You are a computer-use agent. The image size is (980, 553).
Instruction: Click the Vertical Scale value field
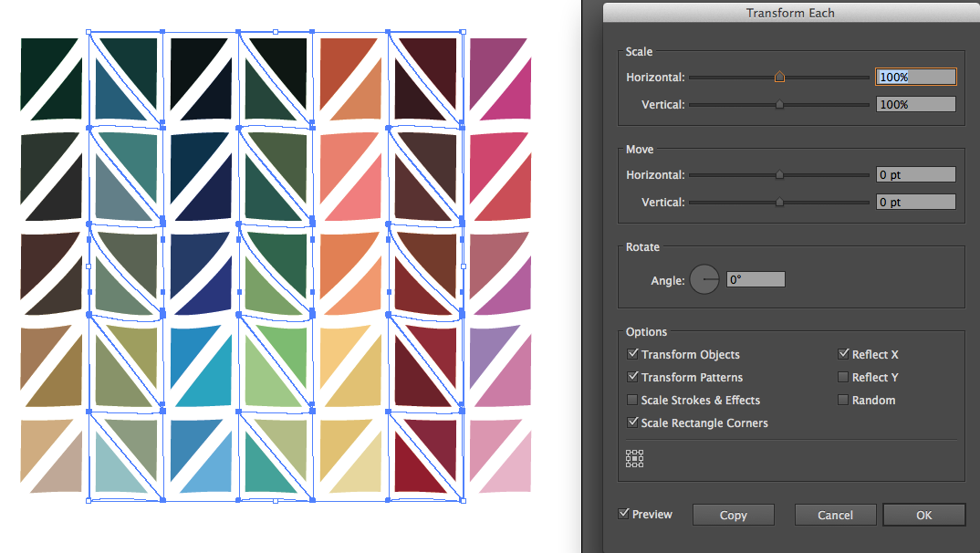point(915,103)
